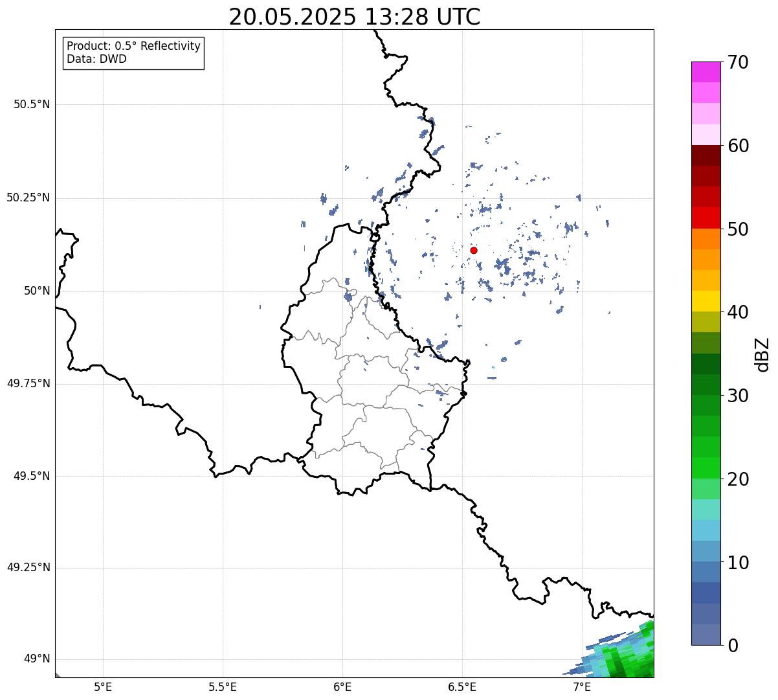Click the 49°N latitude label
This screenshot has width=778, height=700.
click(x=37, y=659)
